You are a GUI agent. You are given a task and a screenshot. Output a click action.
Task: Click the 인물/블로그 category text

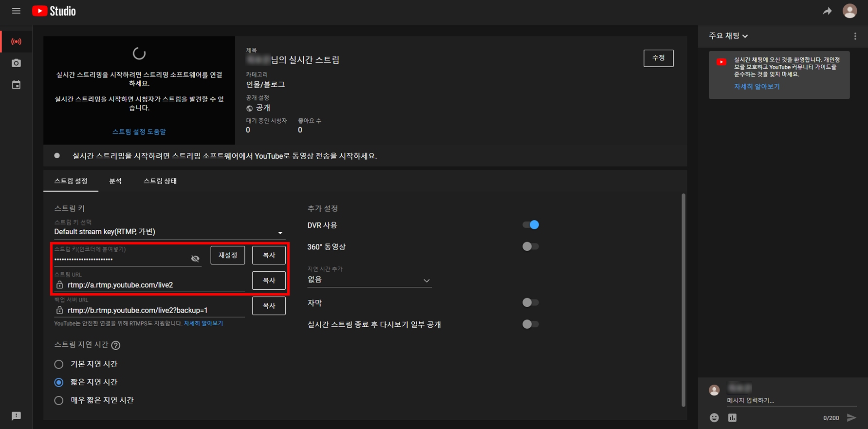265,84
